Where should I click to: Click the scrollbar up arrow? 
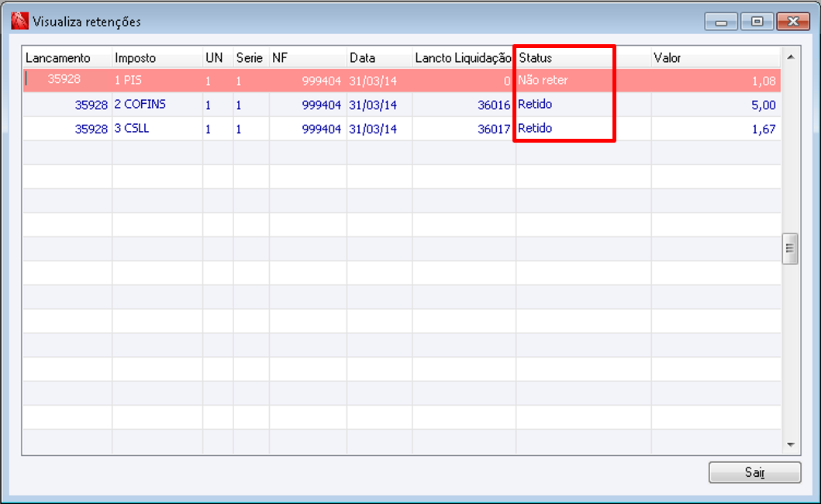click(x=791, y=57)
